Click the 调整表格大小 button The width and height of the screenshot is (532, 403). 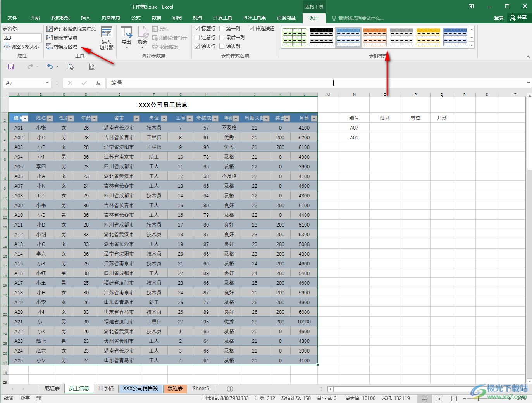click(22, 47)
